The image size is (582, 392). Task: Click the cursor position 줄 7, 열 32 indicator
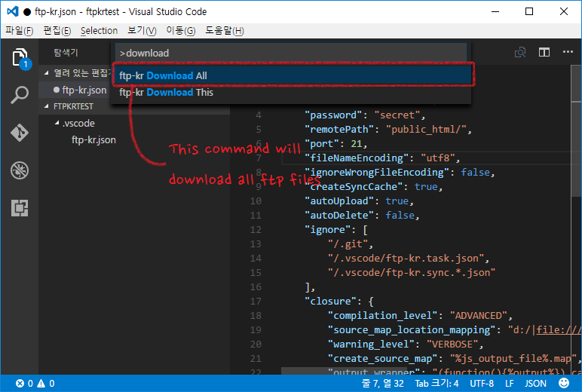(383, 384)
